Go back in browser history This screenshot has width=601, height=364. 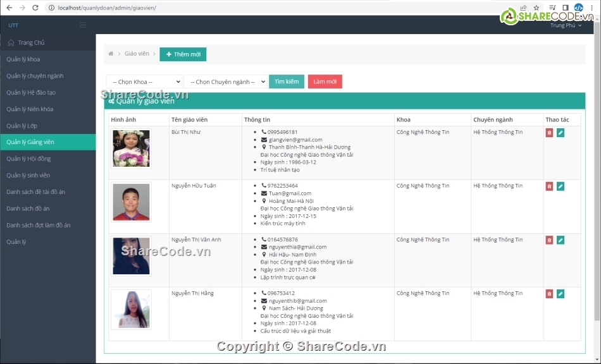pos(9,8)
